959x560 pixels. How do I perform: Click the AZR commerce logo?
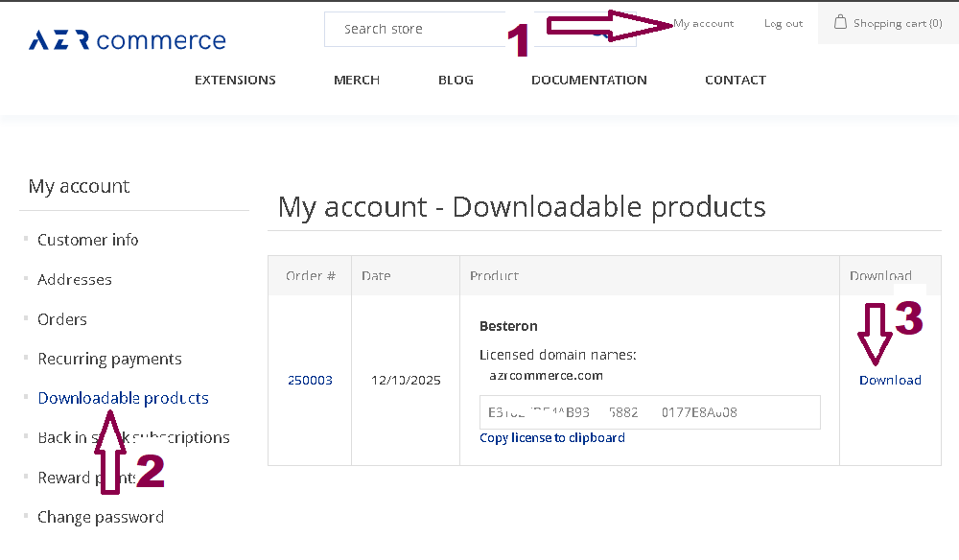[x=128, y=40]
